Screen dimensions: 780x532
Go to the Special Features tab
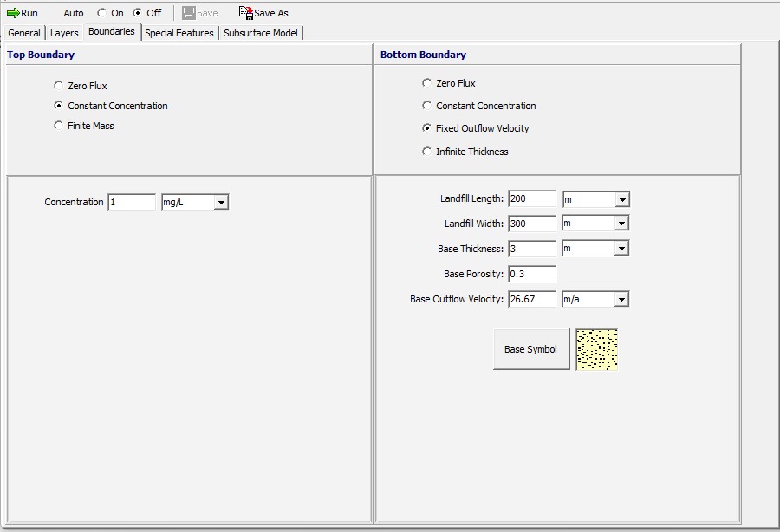click(179, 33)
